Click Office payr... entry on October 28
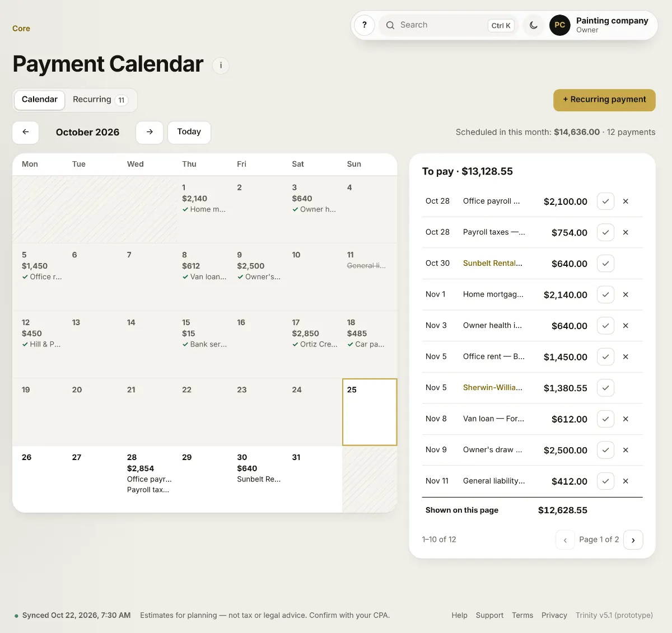672x633 pixels. [150, 479]
